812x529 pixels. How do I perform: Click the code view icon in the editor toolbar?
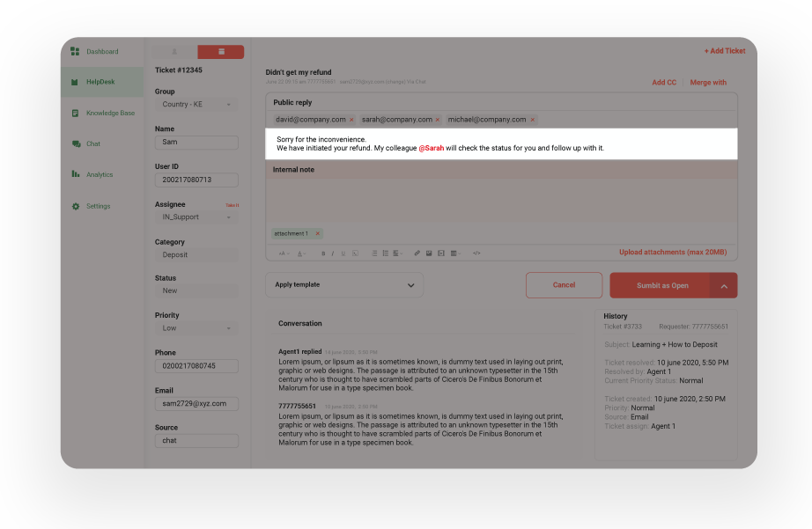(476, 253)
